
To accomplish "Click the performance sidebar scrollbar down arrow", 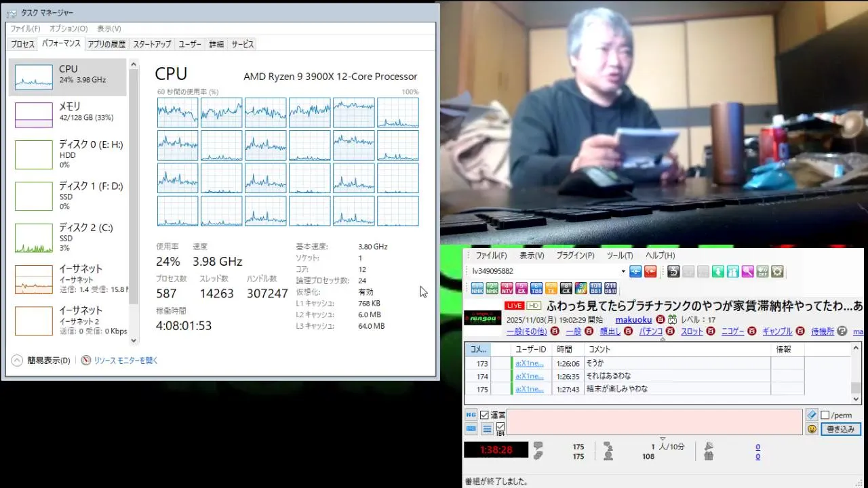I will click(134, 340).
